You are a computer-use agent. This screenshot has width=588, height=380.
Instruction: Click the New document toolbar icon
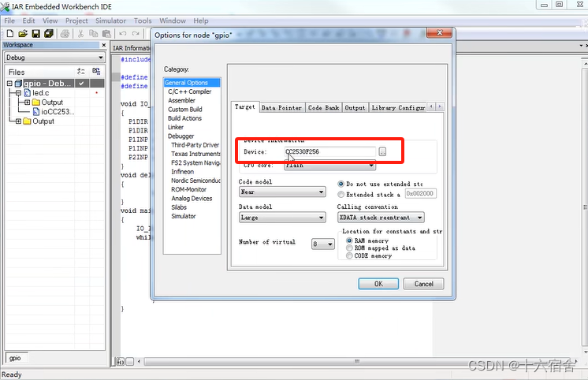[10, 33]
